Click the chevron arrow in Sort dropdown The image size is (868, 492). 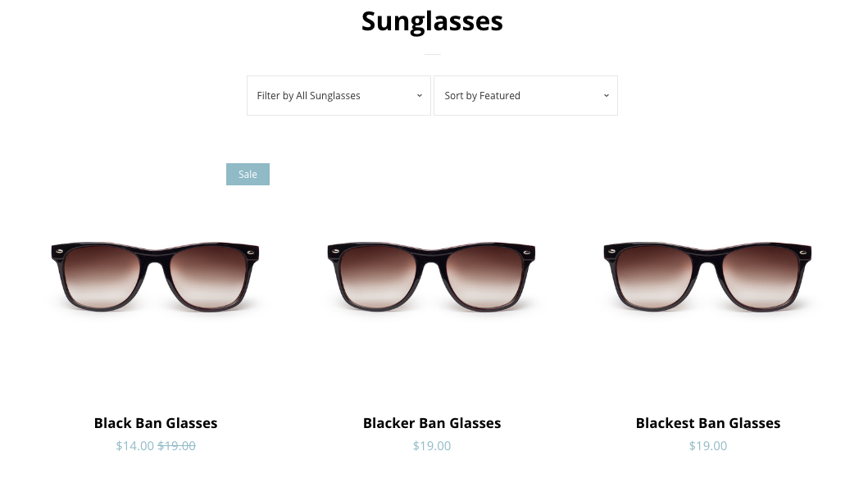click(607, 96)
